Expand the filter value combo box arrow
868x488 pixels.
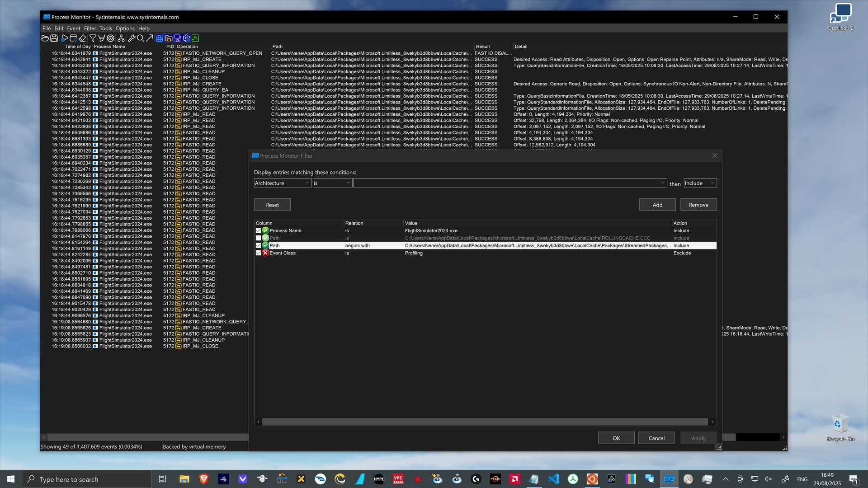tap(663, 183)
